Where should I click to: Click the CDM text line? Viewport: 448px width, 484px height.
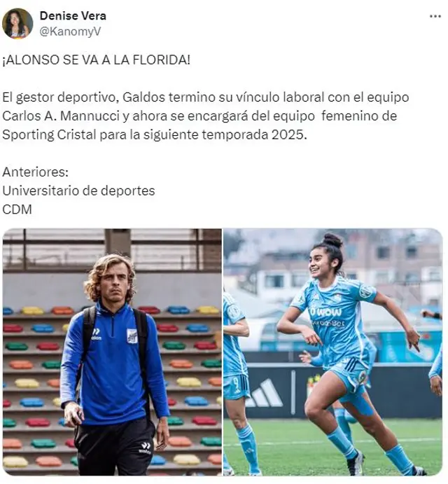(x=17, y=209)
